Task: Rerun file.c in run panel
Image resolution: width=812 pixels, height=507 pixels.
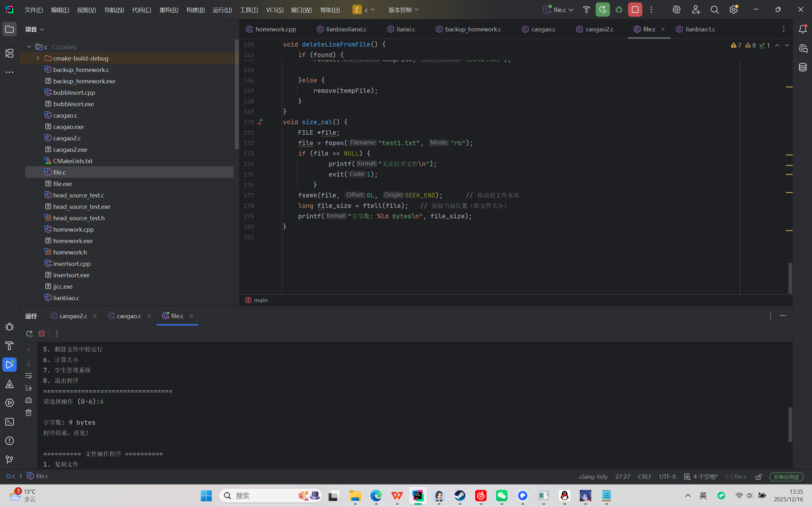Action: [x=29, y=334]
